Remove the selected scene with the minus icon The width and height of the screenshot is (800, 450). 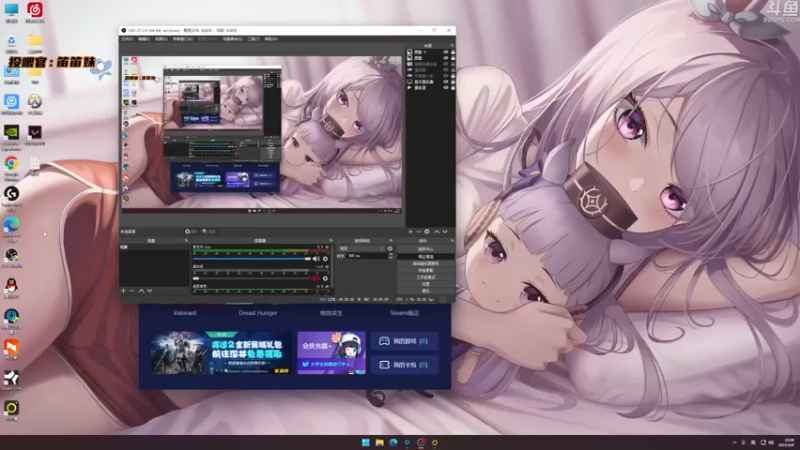pos(132,290)
